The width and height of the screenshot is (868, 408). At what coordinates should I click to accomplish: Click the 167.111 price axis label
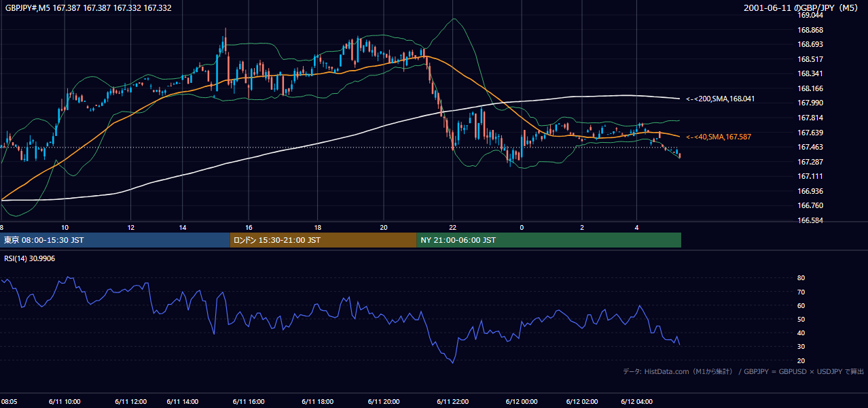810,176
